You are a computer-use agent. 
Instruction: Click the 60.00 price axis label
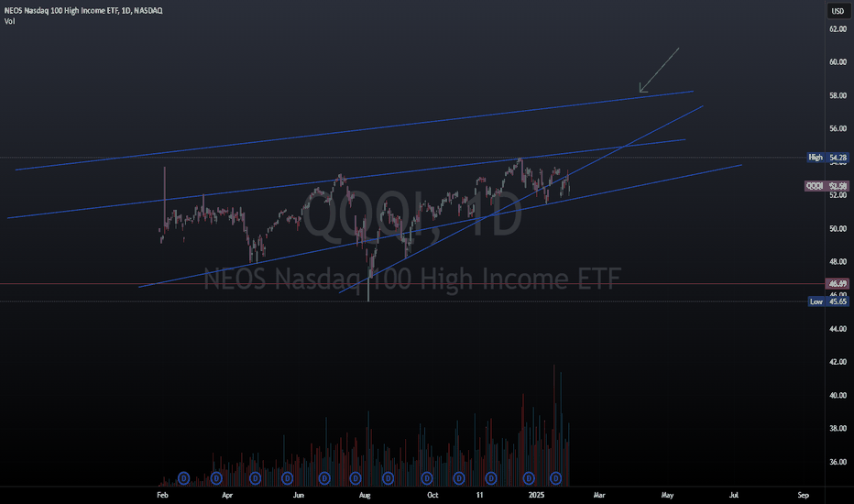pos(838,62)
